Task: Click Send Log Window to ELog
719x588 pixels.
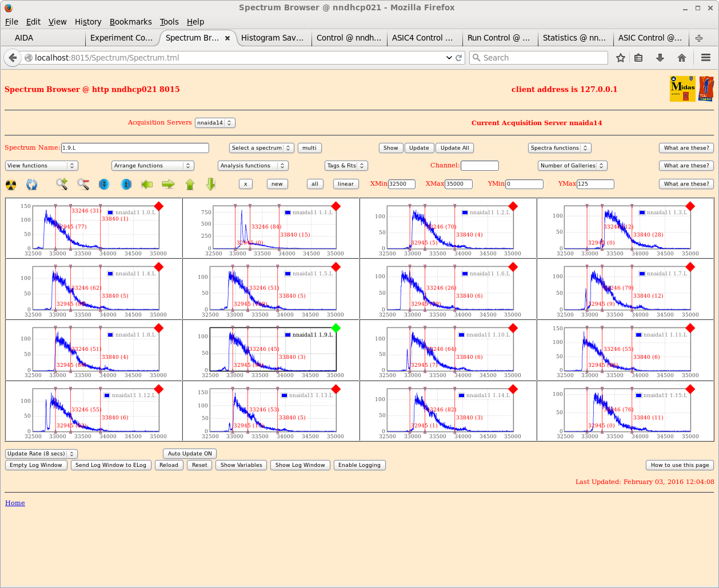Action: (x=111, y=465)
